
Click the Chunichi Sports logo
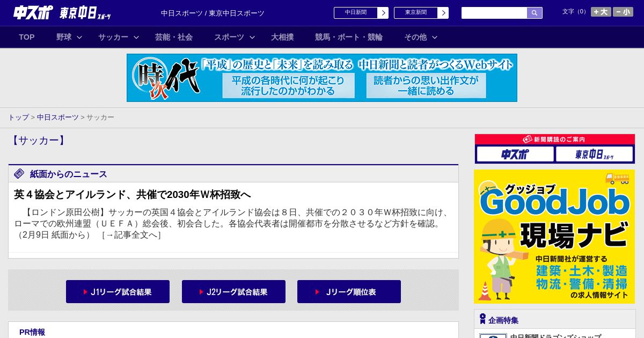pyautogui.click(x=33, y=12)
